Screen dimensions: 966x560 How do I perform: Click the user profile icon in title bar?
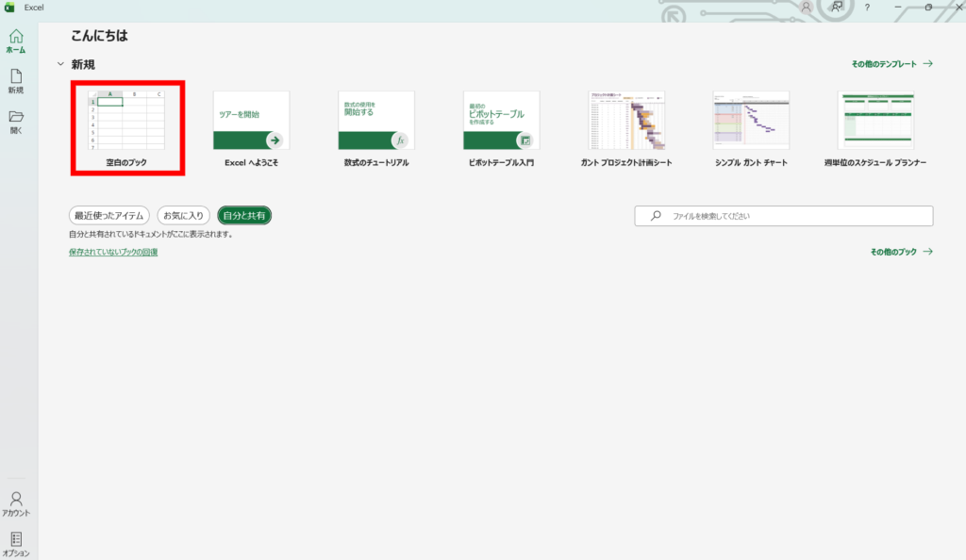(x=806, y=8)
